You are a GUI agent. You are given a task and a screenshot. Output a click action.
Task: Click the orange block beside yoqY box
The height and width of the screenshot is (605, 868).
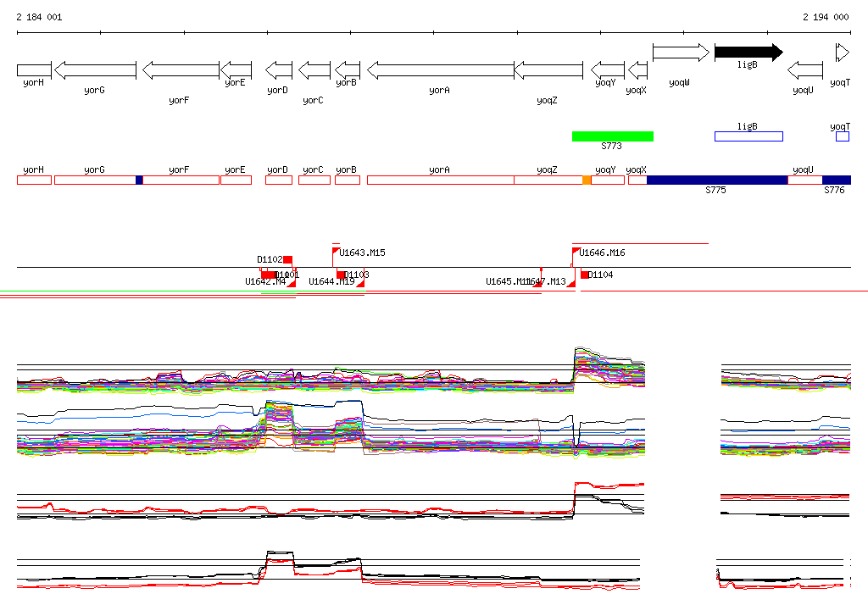587,180
